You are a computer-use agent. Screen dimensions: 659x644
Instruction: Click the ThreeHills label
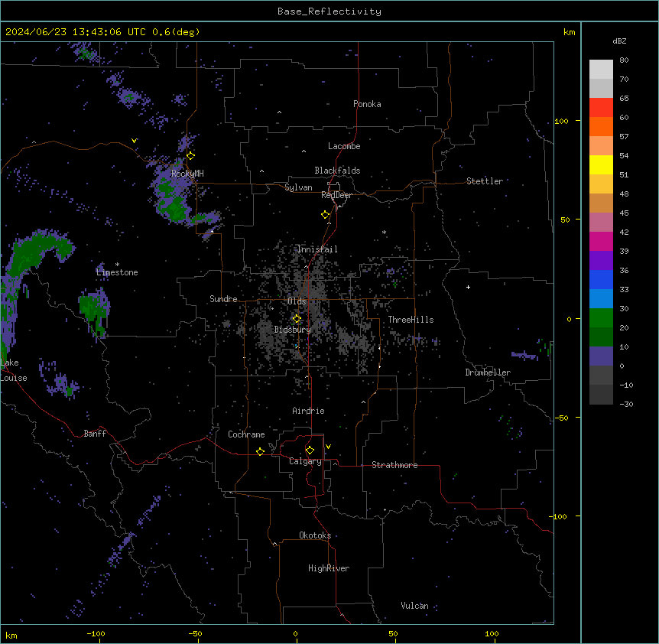(411, 320)
